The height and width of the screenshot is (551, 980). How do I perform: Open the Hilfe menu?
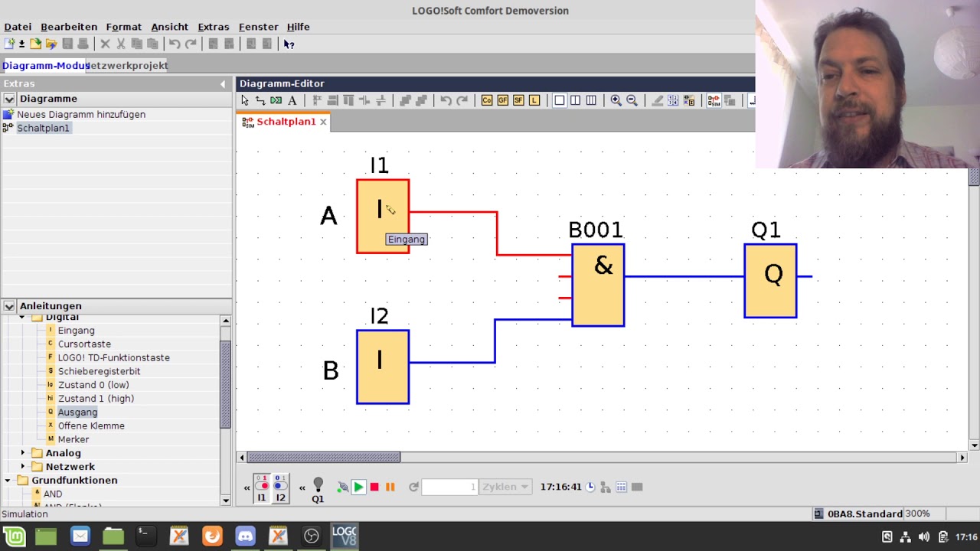click(x=298, y=27)
